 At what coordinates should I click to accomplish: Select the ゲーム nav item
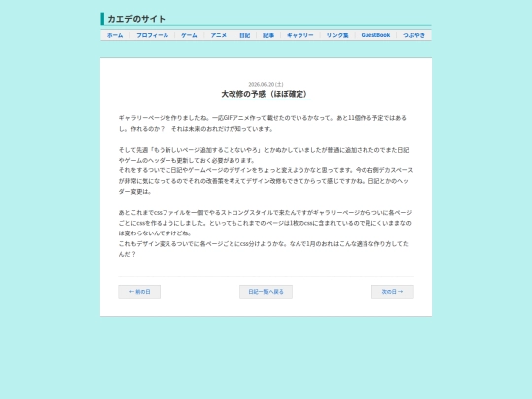189,35
